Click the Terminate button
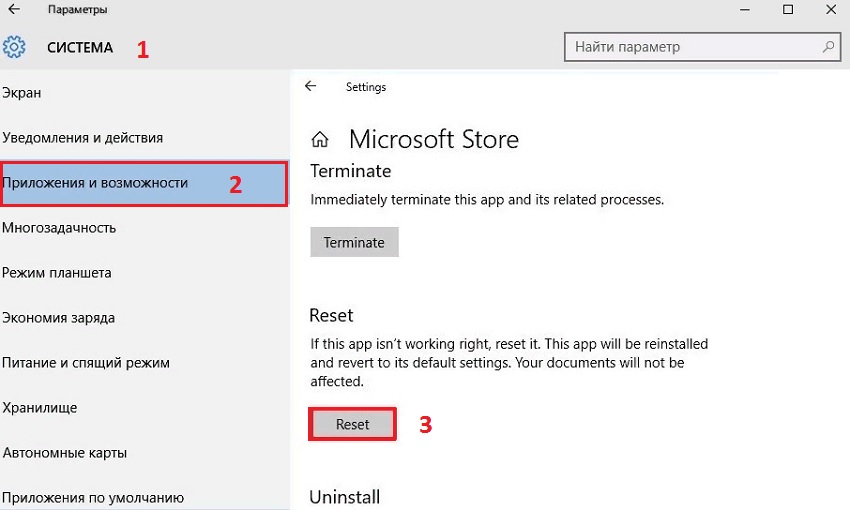 (354, 242)
